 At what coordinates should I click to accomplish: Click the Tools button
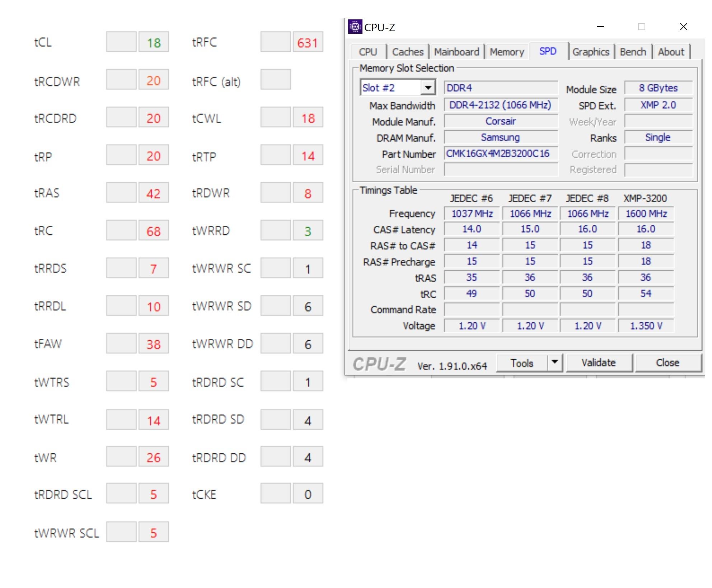coord(522,363)
